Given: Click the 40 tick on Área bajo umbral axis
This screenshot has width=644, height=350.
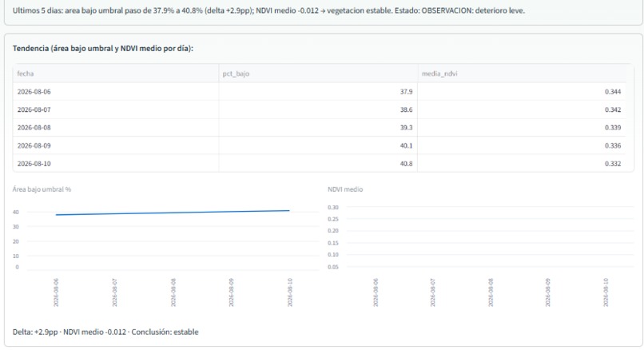Looking at the screenshot, I should pos(16,213).
